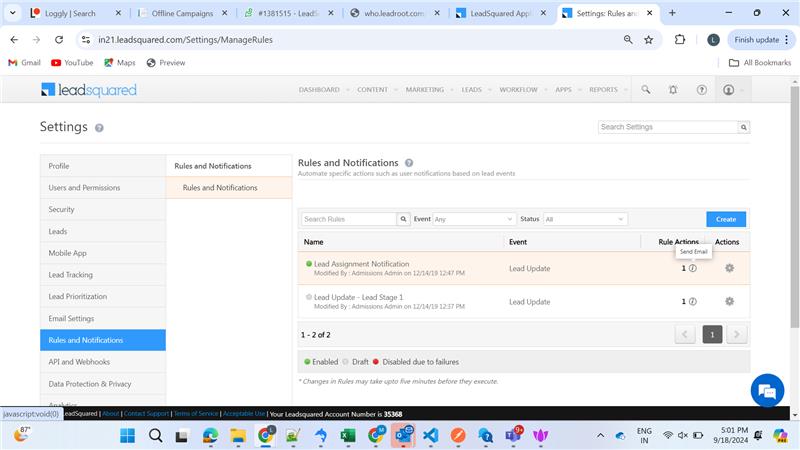
Task: Click the Search Settings magnifier button
Action: (744, 127)
